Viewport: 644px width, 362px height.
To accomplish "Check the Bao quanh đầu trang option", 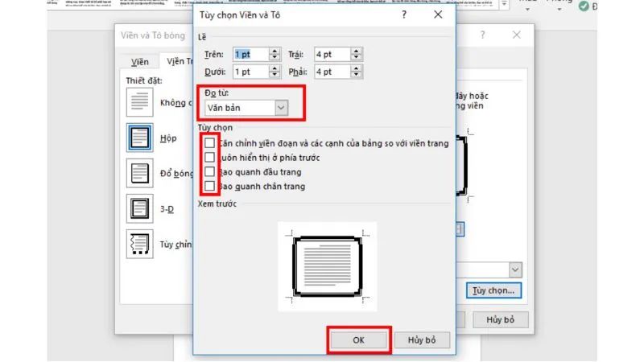I will 209,171.
